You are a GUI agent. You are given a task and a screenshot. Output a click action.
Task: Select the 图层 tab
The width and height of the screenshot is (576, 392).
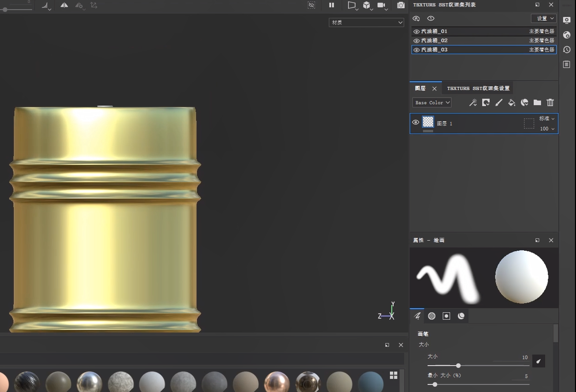point(420,89)
